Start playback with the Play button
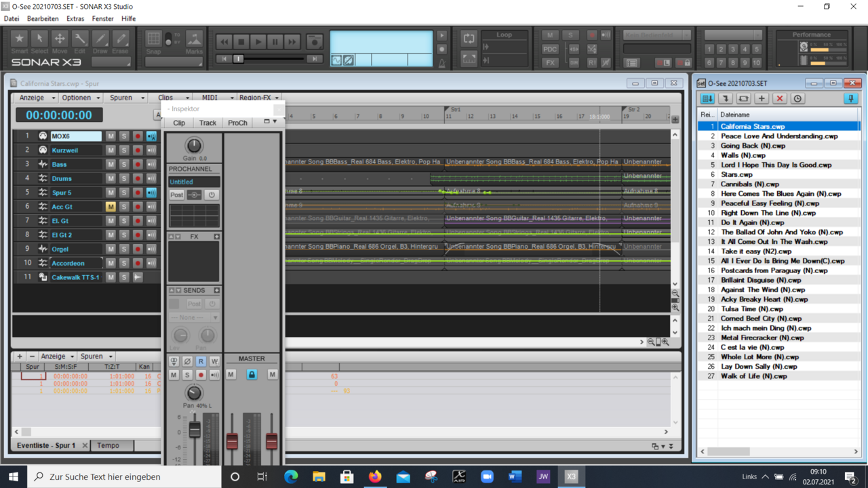This screenshot has height=488, width=868. coord(258,42)
